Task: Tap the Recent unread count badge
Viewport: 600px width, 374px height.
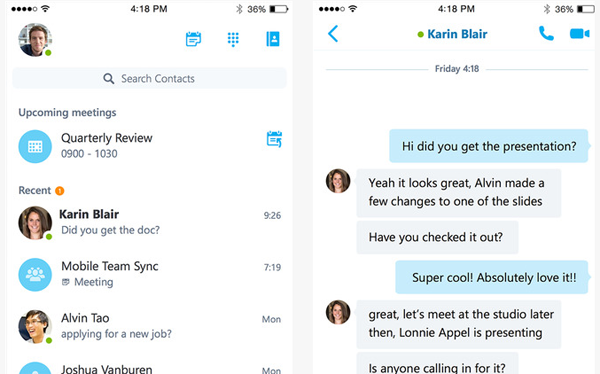Action: coord(60,191)
